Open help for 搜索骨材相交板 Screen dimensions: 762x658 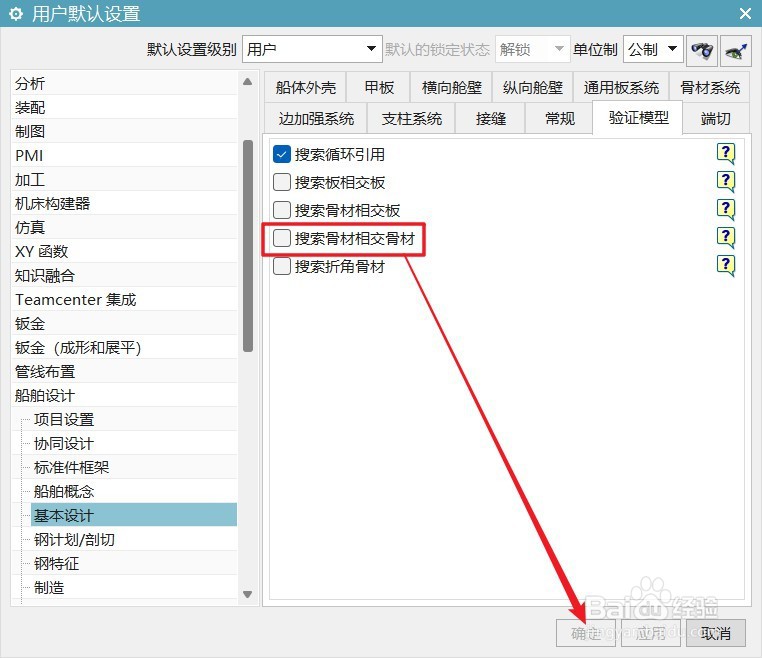pos(726,209)
